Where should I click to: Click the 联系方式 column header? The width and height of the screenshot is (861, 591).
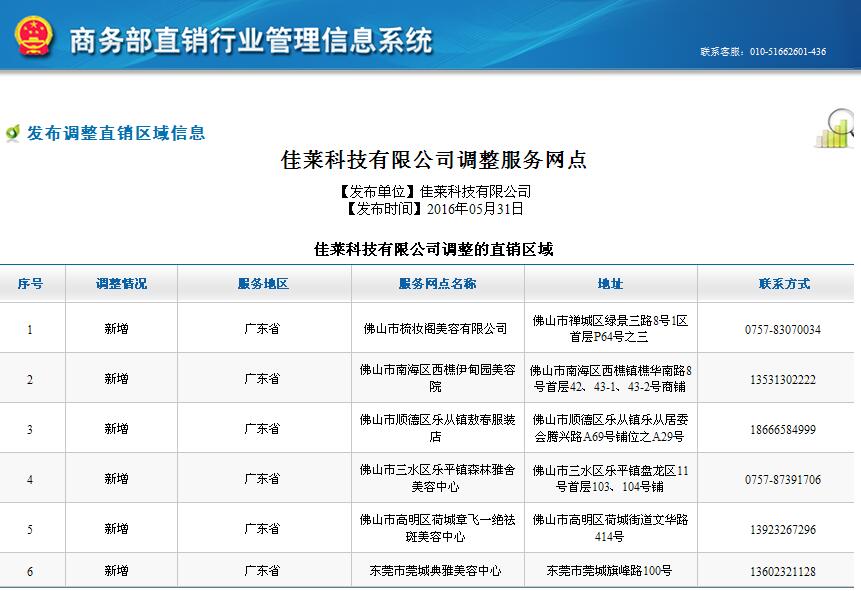[784, 284]
